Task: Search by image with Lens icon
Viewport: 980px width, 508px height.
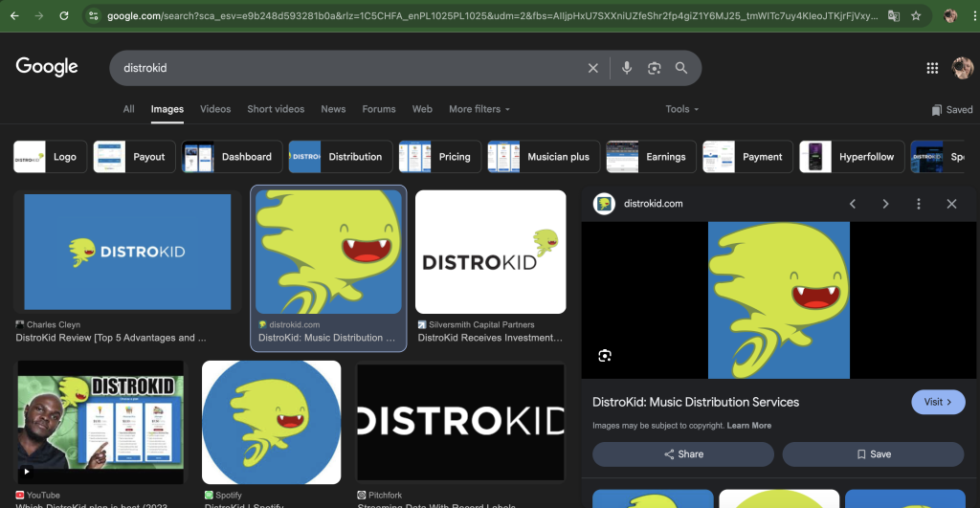Action: (x=654, y=68)
